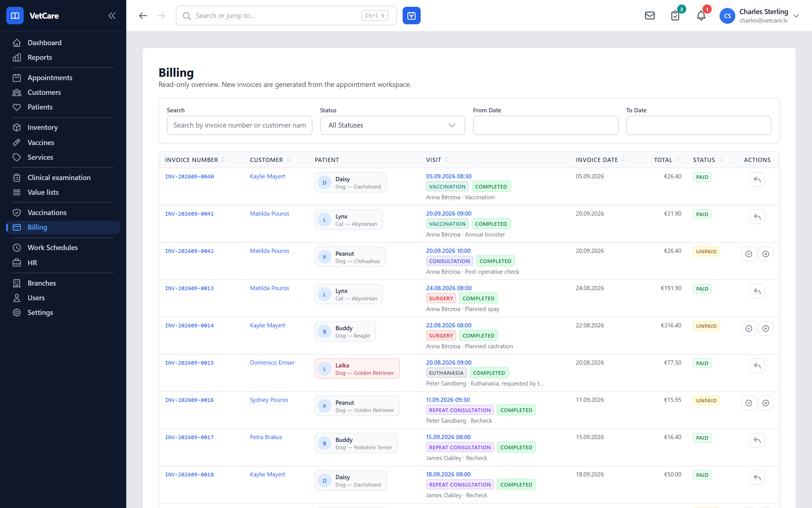
Task: Refund invoice INV-202609-0017 with undo arrow
Action: 757,441
